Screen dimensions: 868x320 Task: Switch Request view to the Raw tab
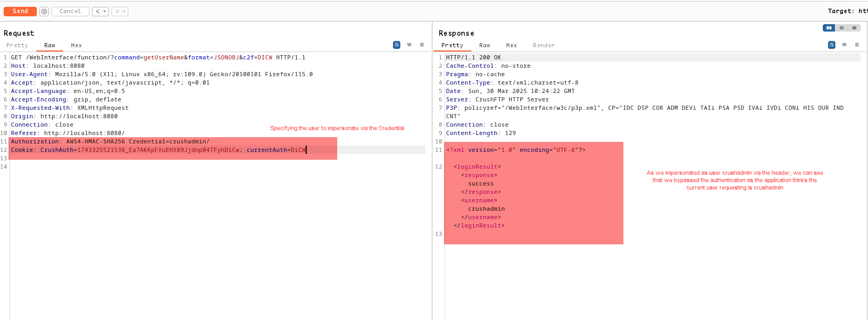click(x=49, y=45)
